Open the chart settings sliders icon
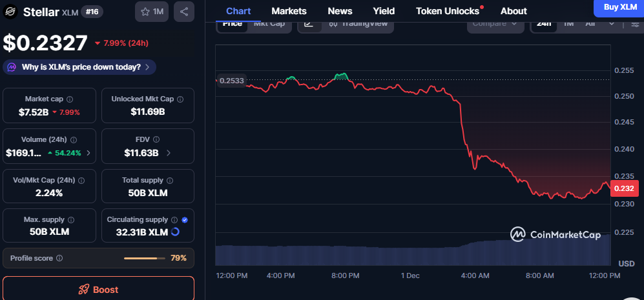644x300 pixels. point(635,24)
